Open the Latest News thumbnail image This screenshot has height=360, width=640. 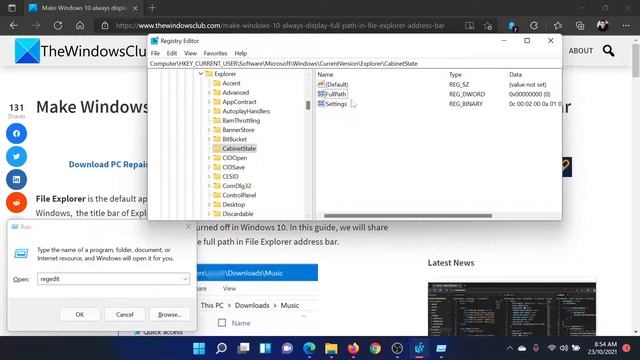[x=512, y=309]
